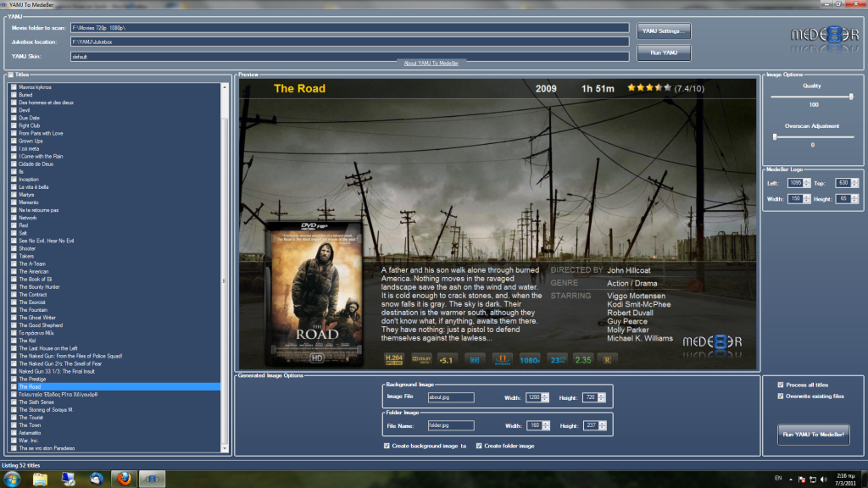The height and width of the screenshot is (488, 868).
Task: Select The Last House on the Left
Action: click(48, 348)
